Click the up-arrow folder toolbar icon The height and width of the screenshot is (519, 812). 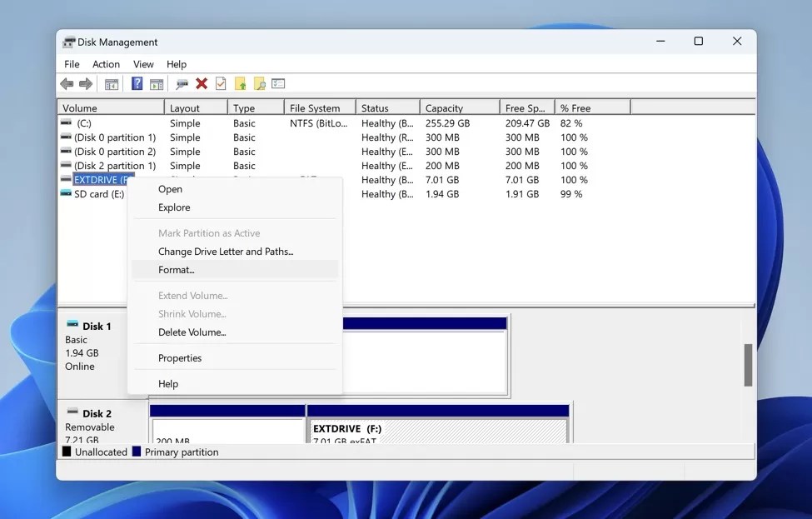tap(240, 83)
